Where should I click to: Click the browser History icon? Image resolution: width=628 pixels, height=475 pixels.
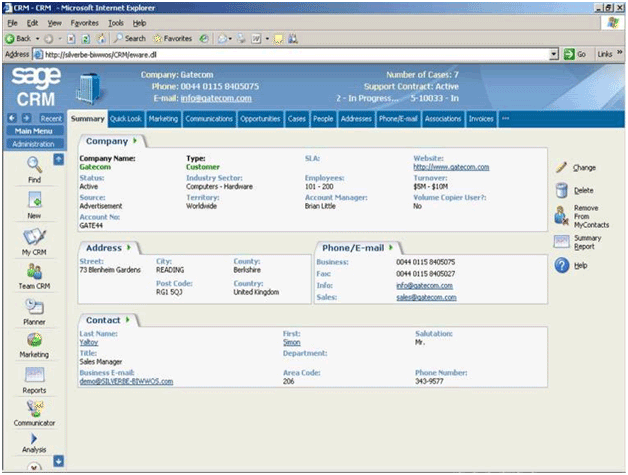pyautogui.click(x=204, y=38)
